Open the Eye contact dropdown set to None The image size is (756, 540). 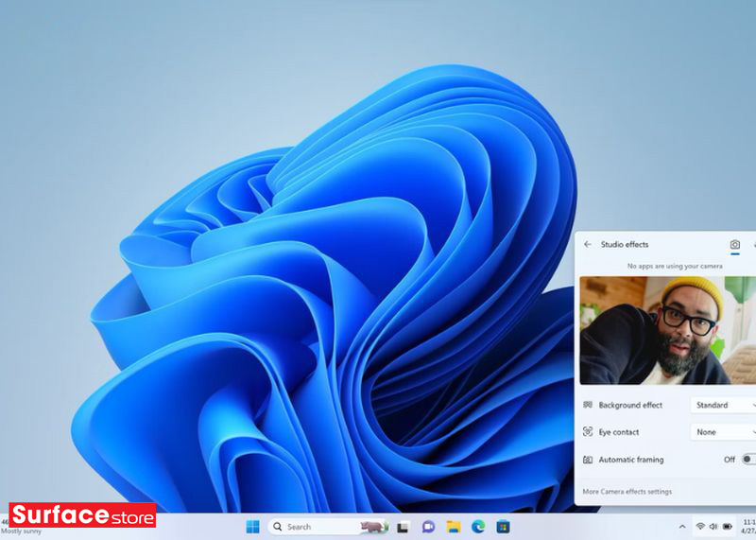tap(723, 432)
